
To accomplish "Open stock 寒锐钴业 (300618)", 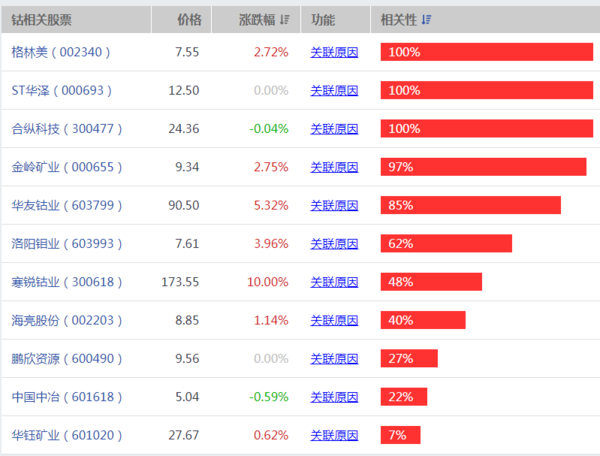I will (x=67, y=282).
